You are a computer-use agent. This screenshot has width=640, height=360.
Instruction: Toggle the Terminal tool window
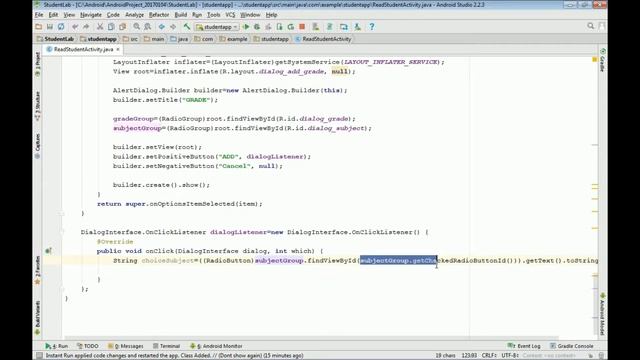point(166,346)
